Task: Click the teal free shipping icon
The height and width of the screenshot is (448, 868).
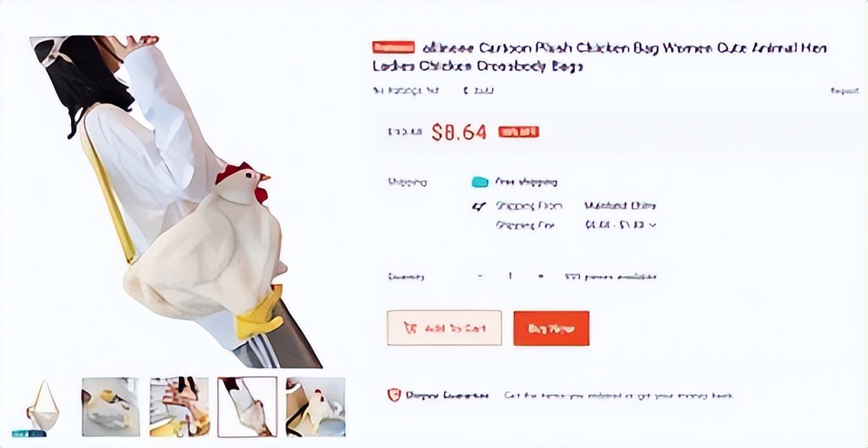Action: [x=479, y=182]
